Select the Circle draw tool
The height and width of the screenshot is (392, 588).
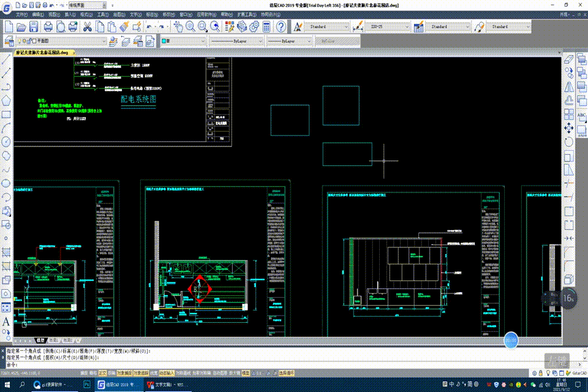coord(7,141)
